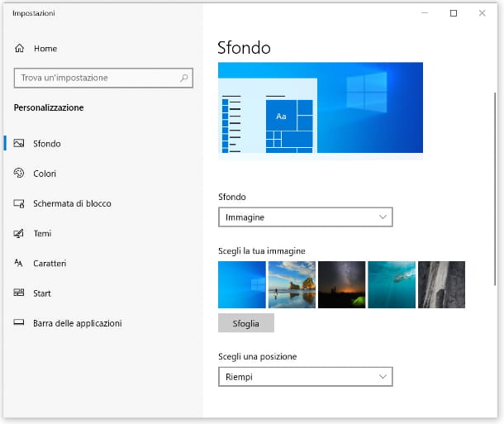Viewport: 504px width, 424px height.
Task: Expand the Sfondo Immagine dropdown
Action: click(x=305, y=217)
